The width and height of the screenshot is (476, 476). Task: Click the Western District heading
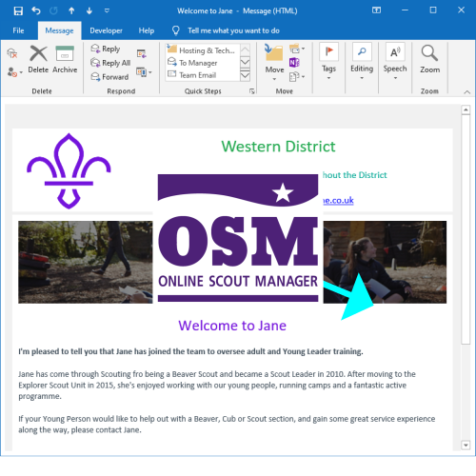pos(278,147)
